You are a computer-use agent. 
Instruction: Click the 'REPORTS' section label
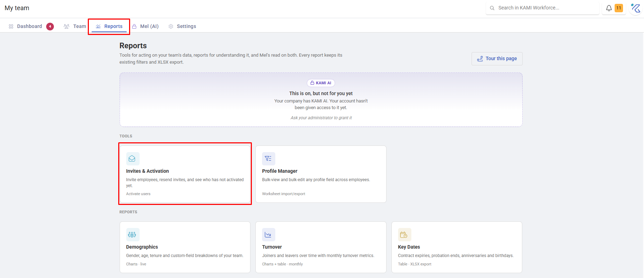point(128,212)
